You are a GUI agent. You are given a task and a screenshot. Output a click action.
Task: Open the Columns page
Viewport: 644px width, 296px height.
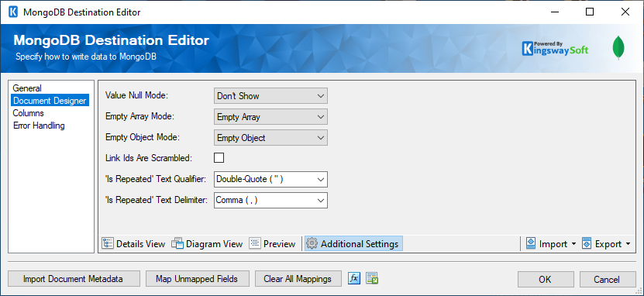pos(29,113)
